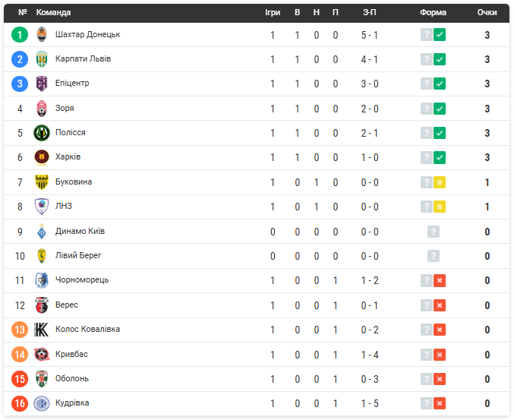Click the Полісся green round crest
Screen dimensions: 514x420
(x=42, y=133)
